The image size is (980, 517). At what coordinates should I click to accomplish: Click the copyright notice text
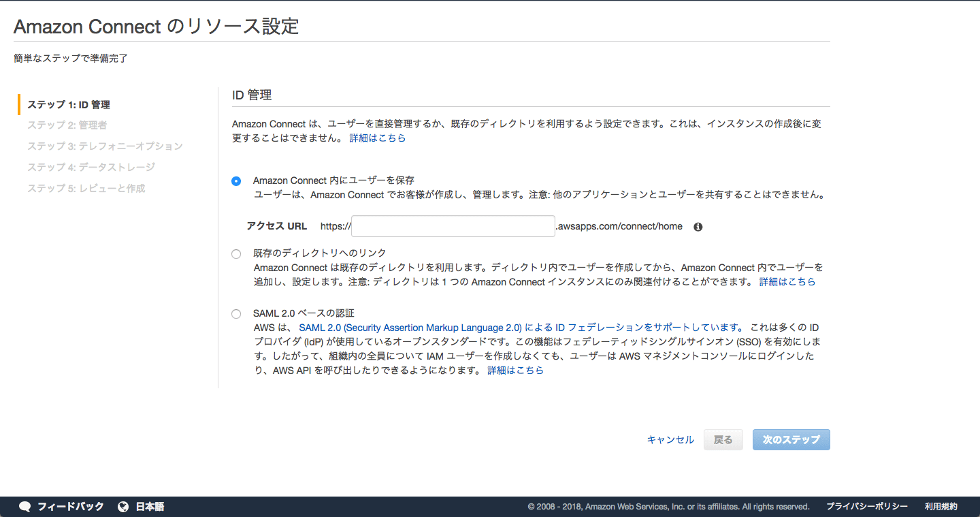[x=668, y=507]
